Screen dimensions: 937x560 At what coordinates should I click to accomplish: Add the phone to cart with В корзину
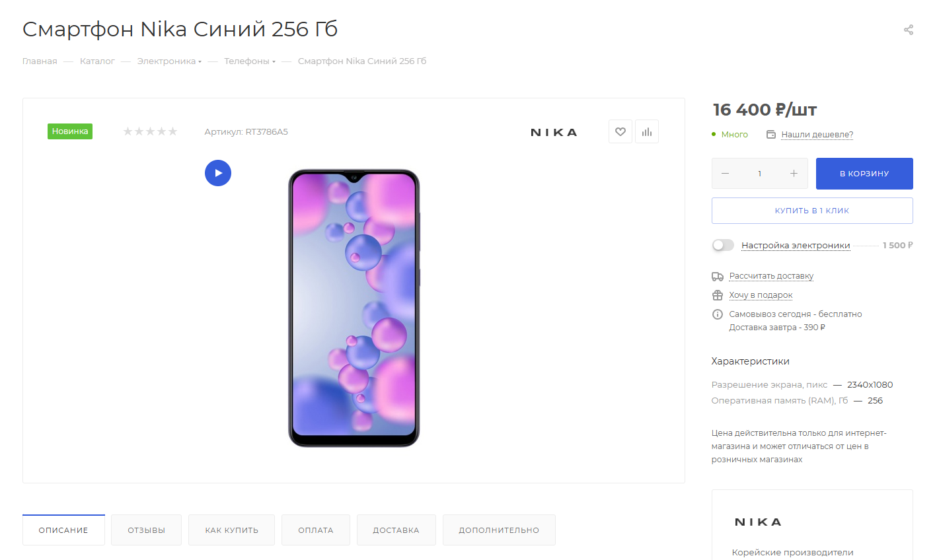click(x=864, y=174)
